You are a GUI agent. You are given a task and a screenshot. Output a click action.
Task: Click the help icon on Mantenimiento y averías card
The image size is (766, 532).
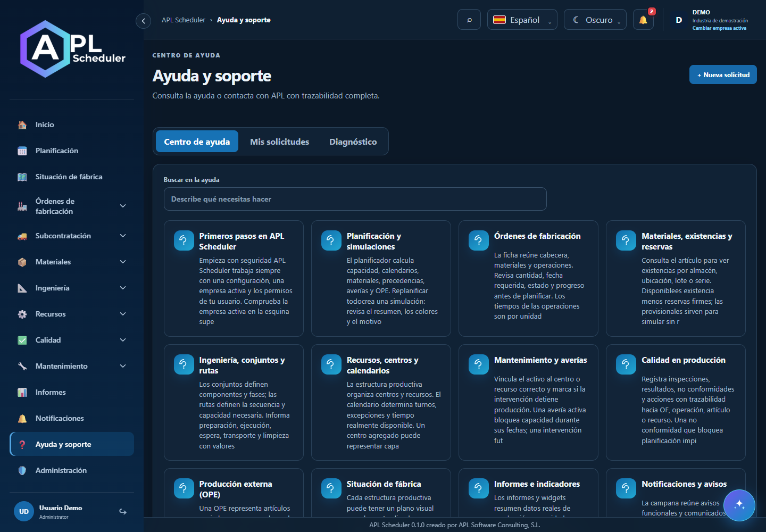(x=478, y=364)
